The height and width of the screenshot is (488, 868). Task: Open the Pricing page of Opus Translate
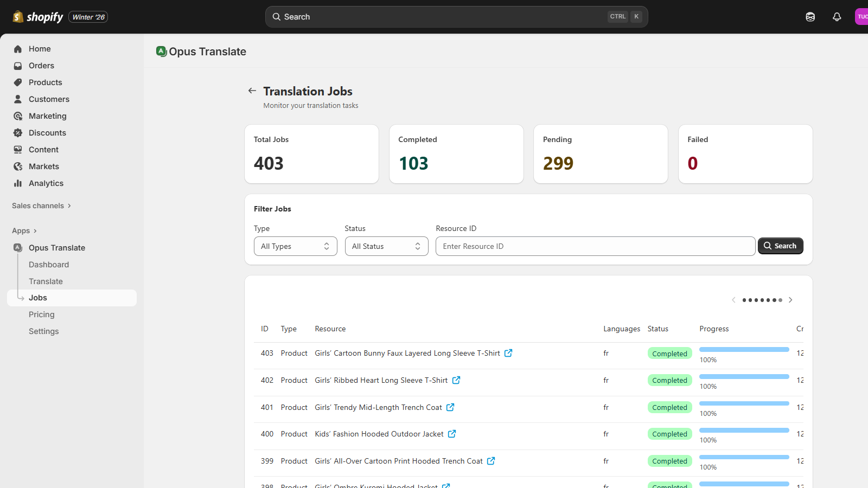click(x=41, y=314)
